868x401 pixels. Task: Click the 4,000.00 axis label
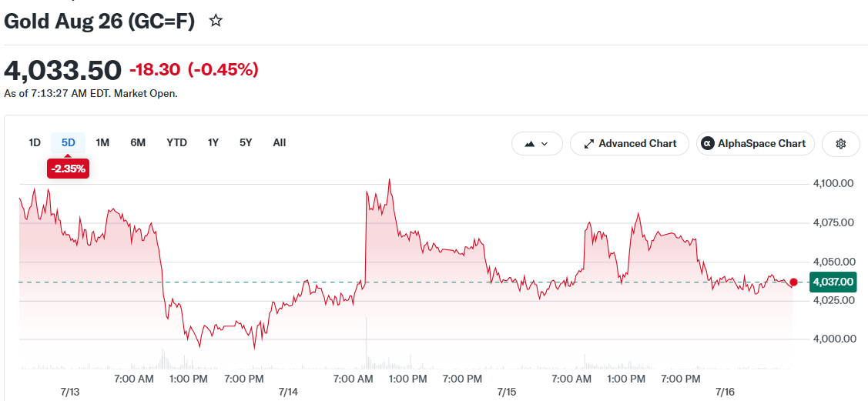(833, 339)
